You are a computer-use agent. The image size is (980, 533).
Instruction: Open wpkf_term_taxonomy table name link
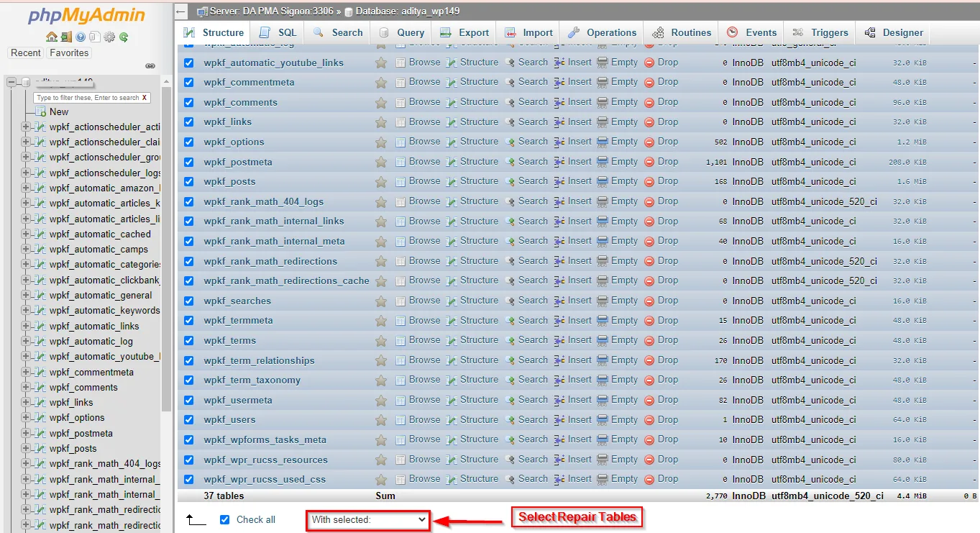pos(252,381)
